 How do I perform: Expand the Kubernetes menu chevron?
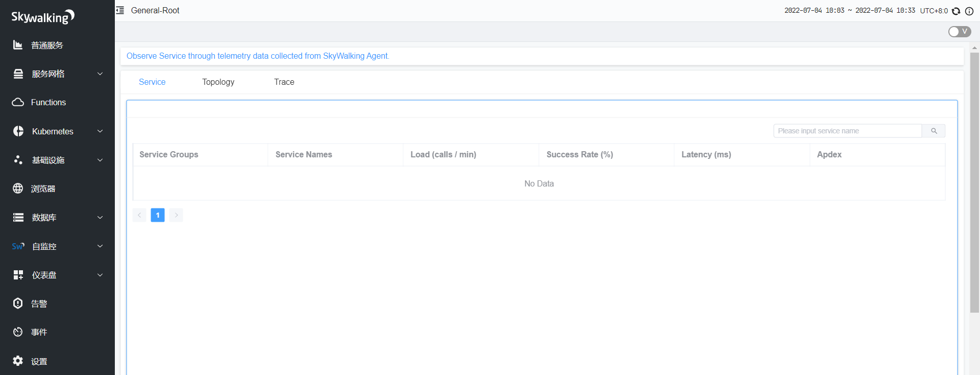point(100,131)
